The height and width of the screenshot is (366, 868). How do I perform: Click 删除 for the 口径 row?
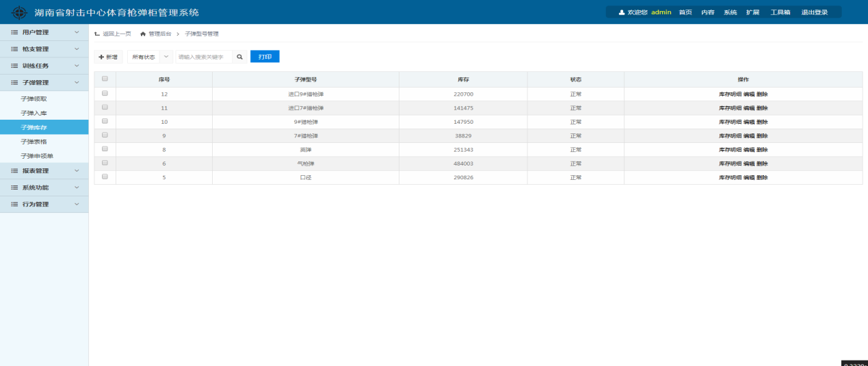(x=762, y=177)
